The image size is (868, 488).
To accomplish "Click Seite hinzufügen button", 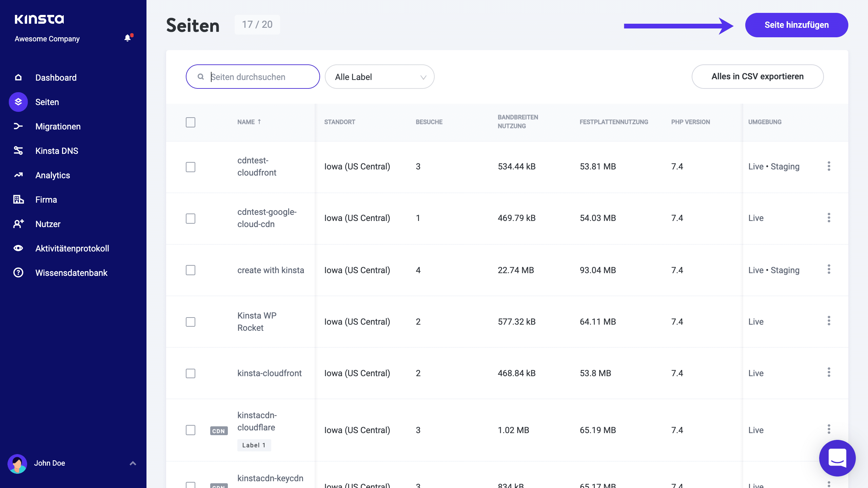I will pyautogui.click(x=796, y=24).
